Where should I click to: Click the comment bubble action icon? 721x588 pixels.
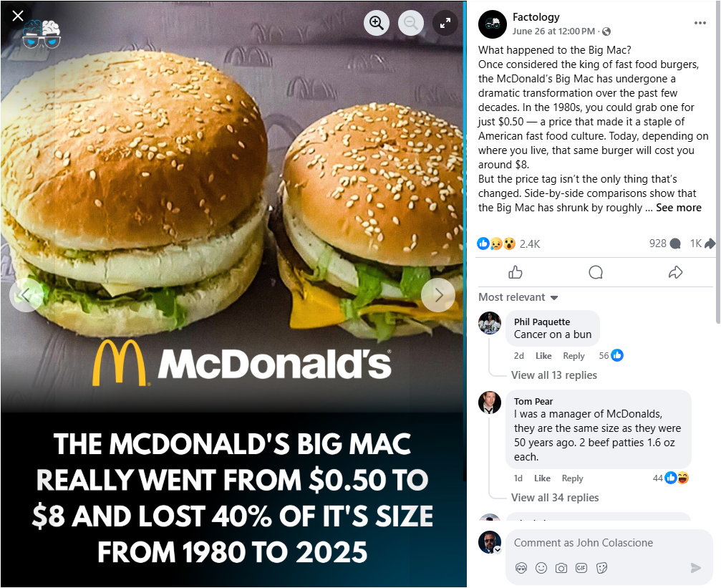click(x=596, y=272)
